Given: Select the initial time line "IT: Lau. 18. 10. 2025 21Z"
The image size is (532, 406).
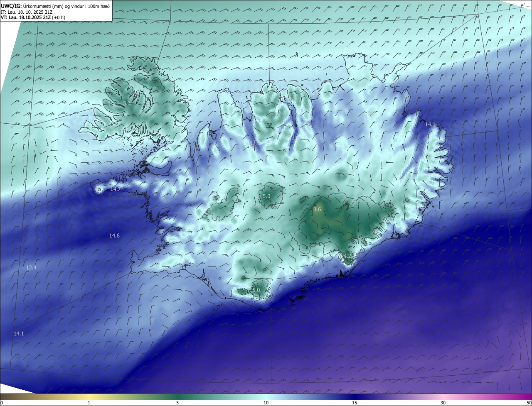Looking at the screenshot, I should click(27, 12).
